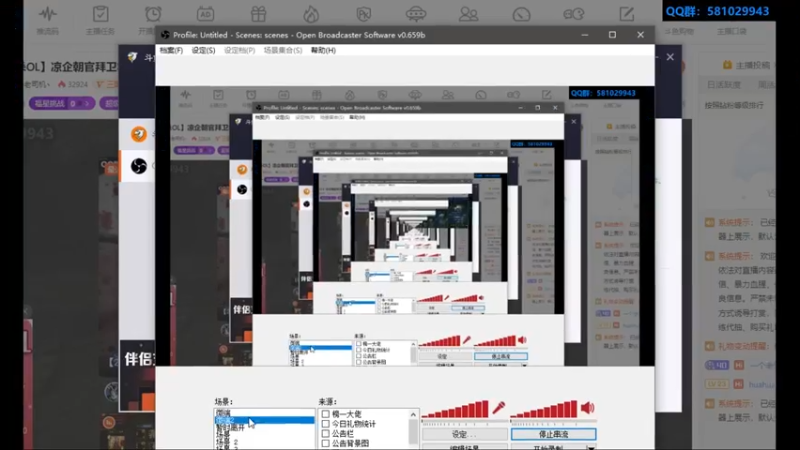Click speaker icon beside 礼物变动提醒 message

pyautogui.click(x=710, y=346)
